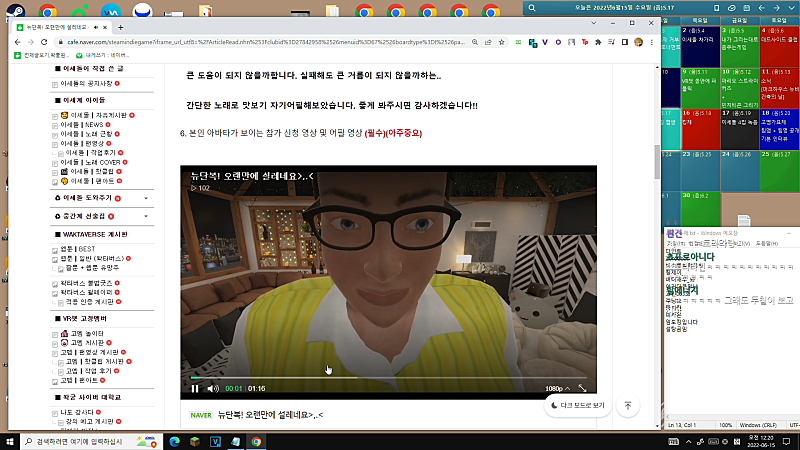This screenshot has width=800, height=450.
Task: Click the video progress bar
Action: tap(388, 378)
